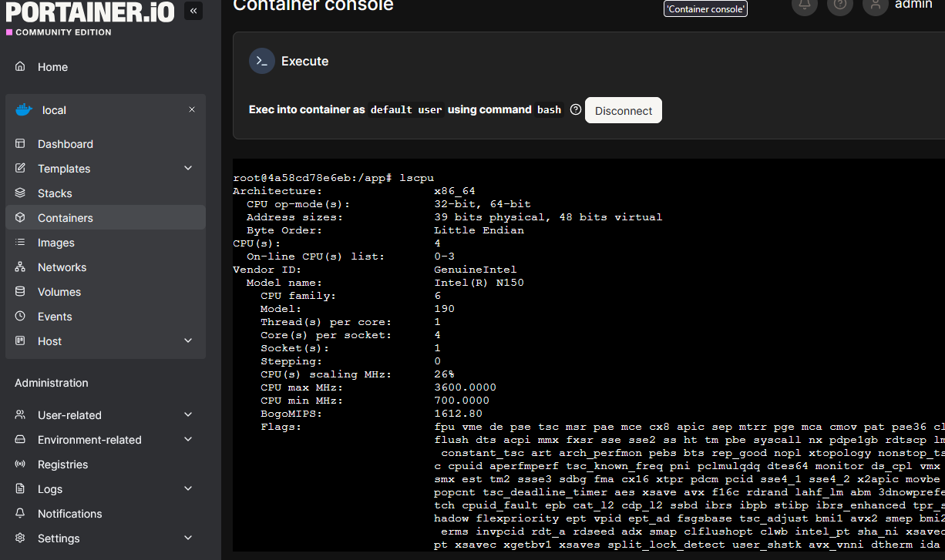This screenshot has width=945, height=560.
Task: Select Containers in the sidebar
Action: pyautogui.click(x=106, y=218)
